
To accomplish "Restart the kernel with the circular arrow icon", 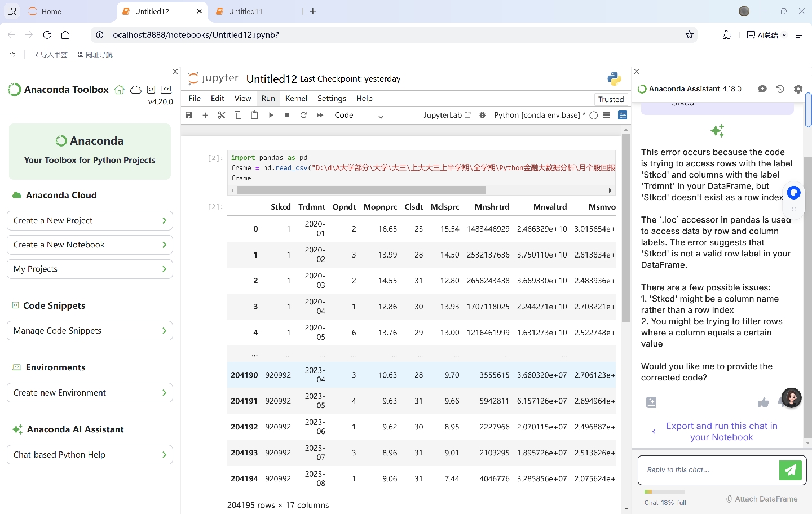I will click(x=303, y=115).
